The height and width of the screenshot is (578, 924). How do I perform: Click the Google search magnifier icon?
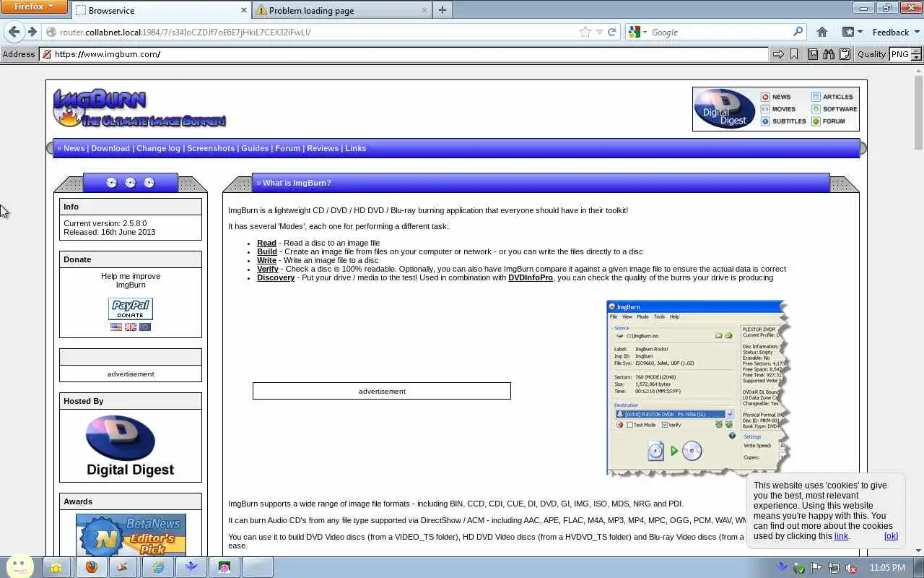pyautogui.click(x=798, y=32)
